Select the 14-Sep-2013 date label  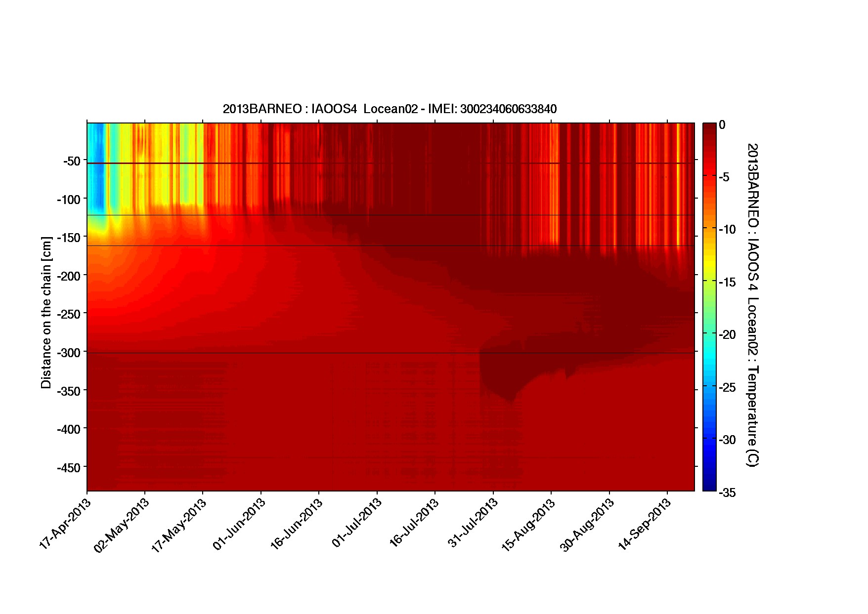point(645,525)
